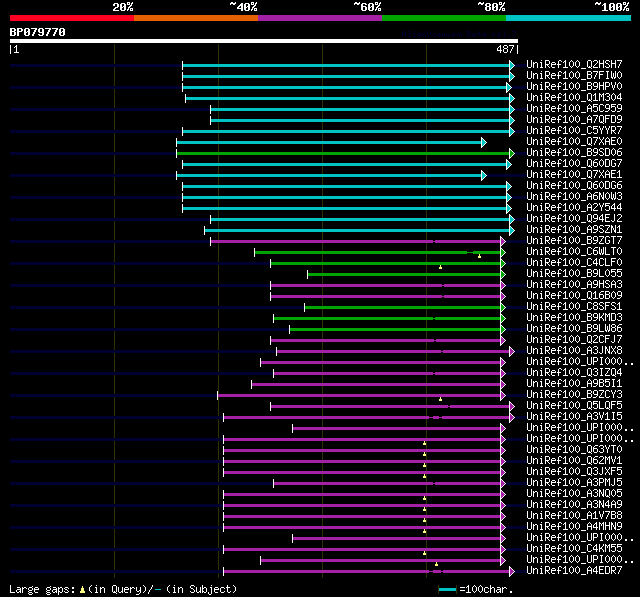Select the UniRef100_C4KM55 label

(574, 549)
